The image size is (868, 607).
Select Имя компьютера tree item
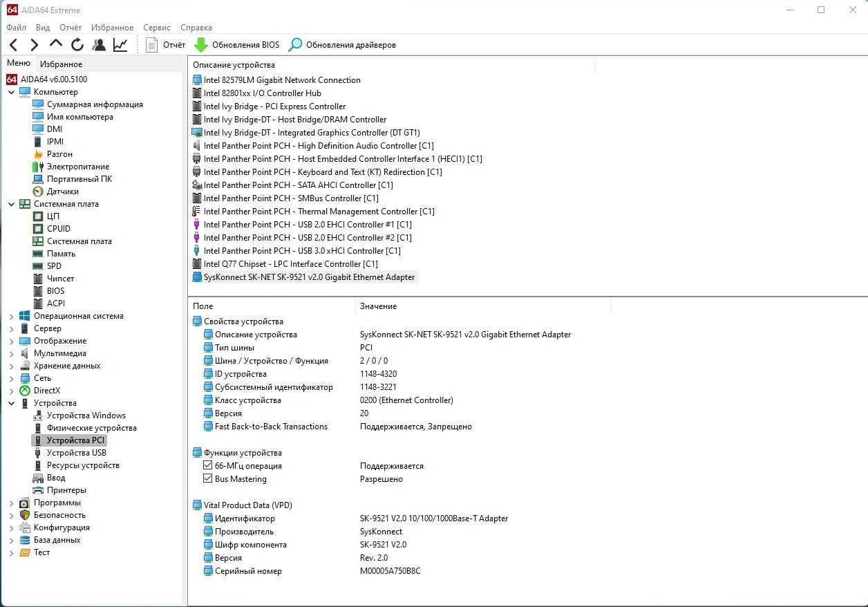pyautogui.click(x=80, y=117)
